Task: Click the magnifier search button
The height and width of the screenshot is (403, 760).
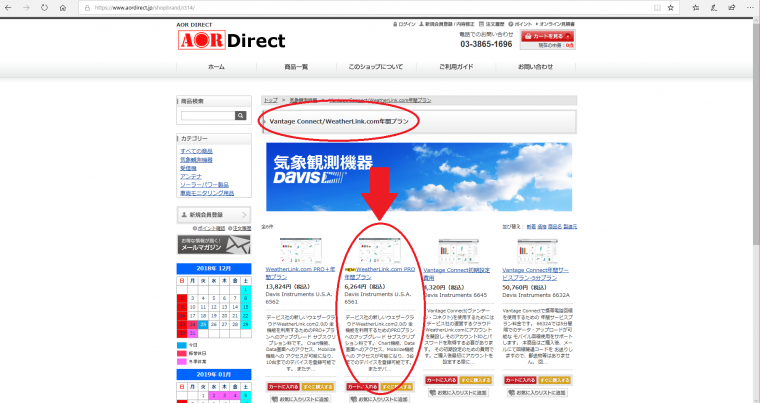Action: coord(241,115)
